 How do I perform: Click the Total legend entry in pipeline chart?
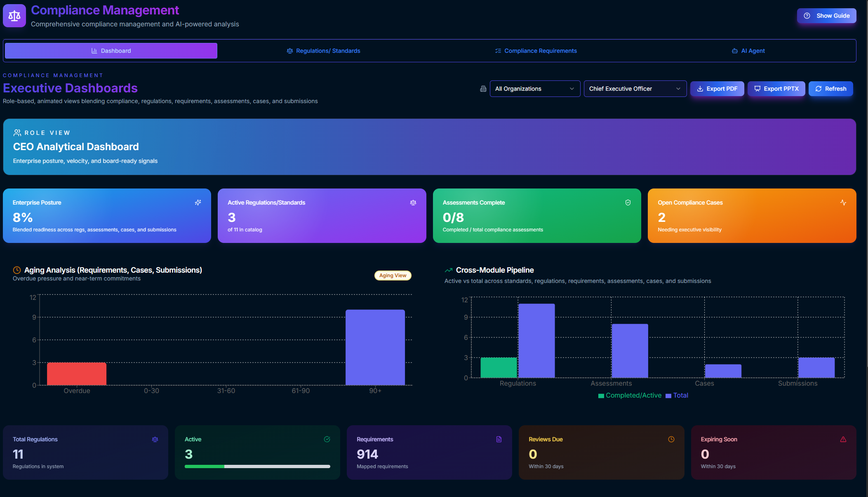tap(677, 396)
